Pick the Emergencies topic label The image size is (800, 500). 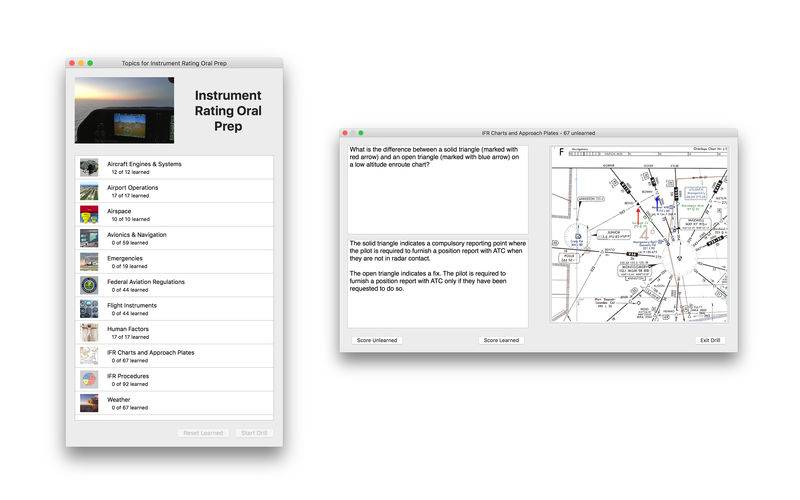tap(125, 258)
